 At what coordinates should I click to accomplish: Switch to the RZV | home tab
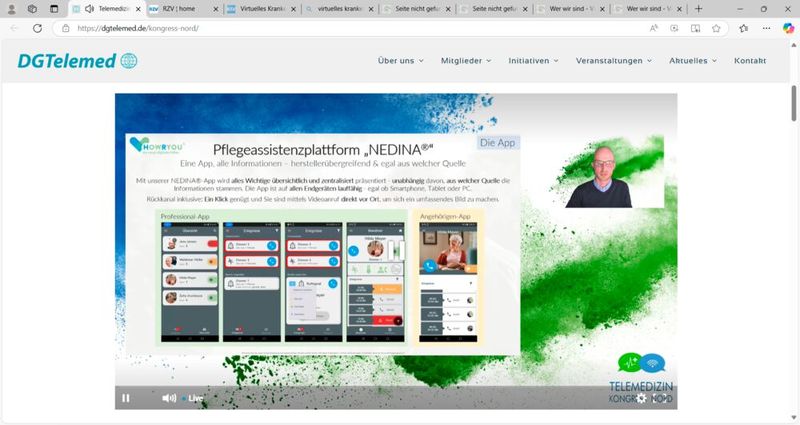point(184,9)
